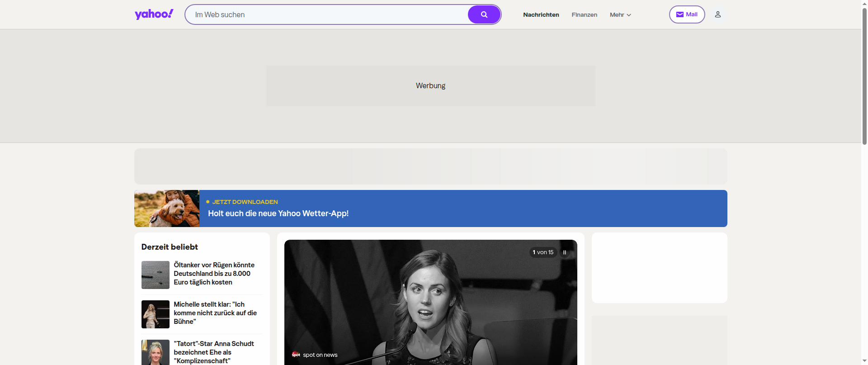Image resolution: width=868 pixels, height=365 pixels.
Task: Open the Nachrichten menu item
Action: [541, 15]
